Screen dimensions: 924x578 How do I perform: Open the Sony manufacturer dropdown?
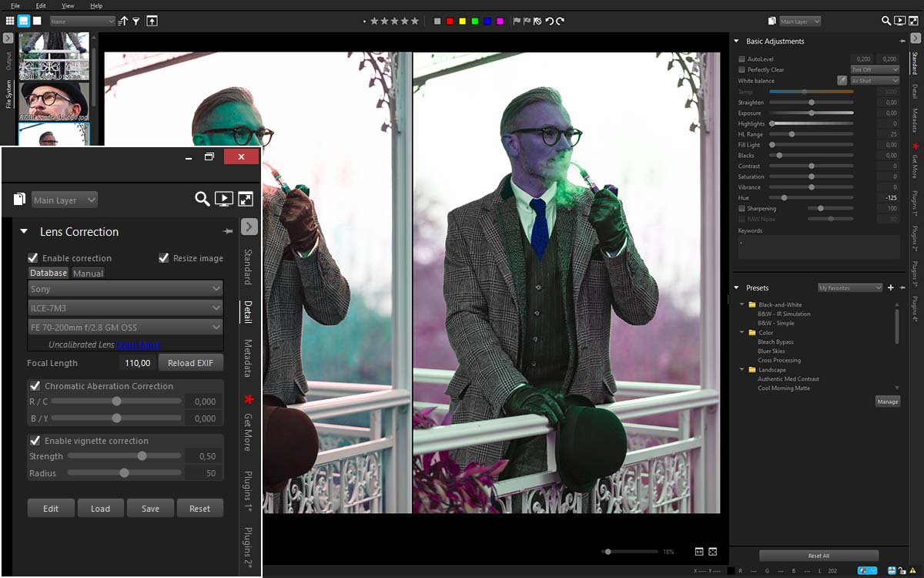(125, 289)
